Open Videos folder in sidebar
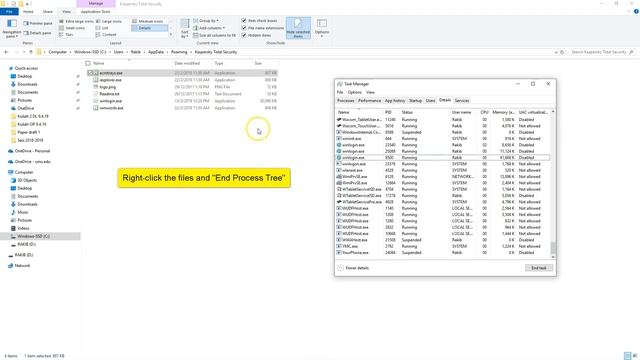 pyautogui.click(x=23, y=228)
